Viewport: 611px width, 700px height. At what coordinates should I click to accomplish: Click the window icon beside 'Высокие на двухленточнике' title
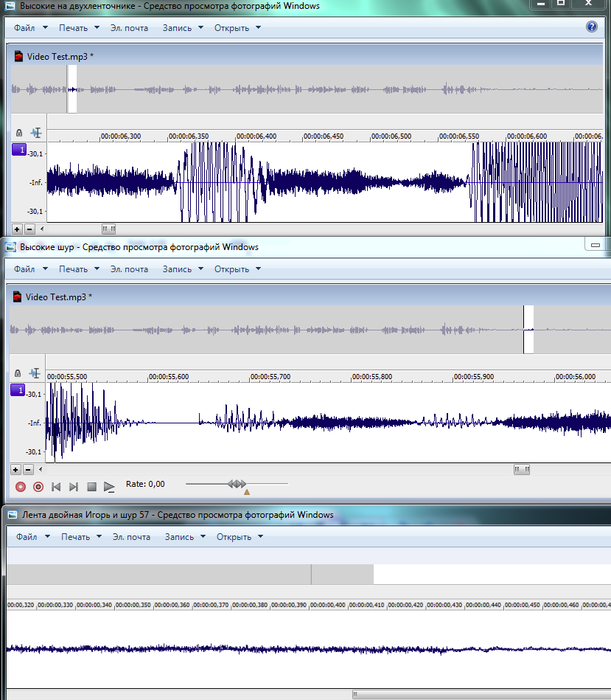[x=10, y=6]
